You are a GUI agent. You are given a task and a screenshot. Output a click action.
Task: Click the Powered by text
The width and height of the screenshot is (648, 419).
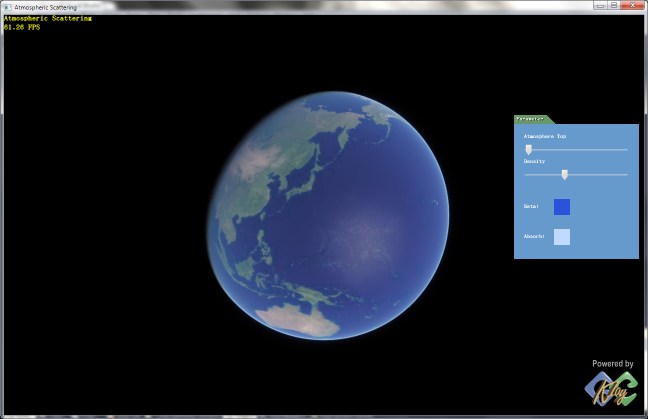pyautogui.click(x=612, y=364)
